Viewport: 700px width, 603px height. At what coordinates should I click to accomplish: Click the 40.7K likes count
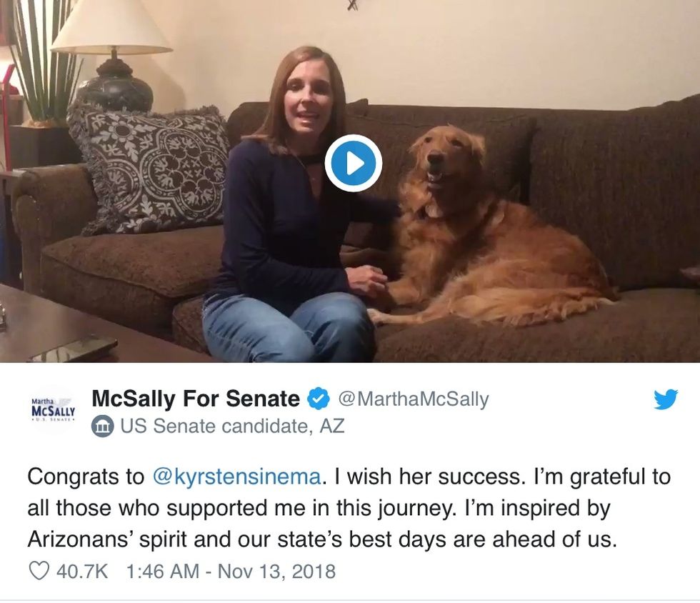point(79,572)
